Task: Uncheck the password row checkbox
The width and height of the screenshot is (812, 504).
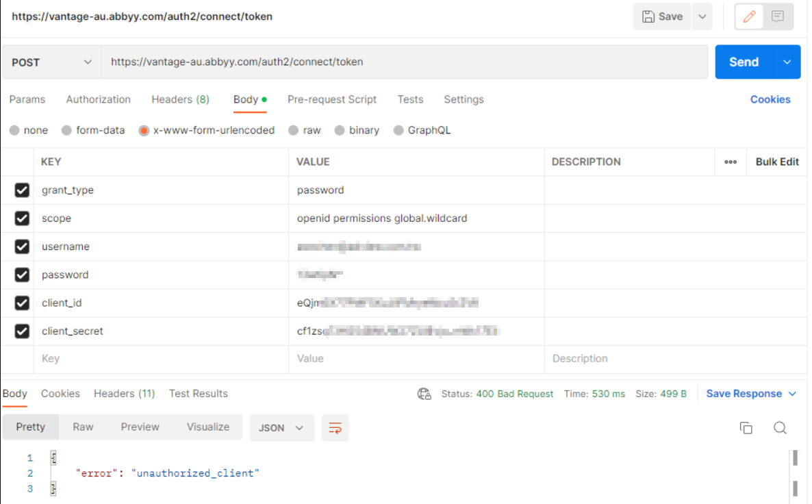Action: pyautogui.click(x=22, y=275)
